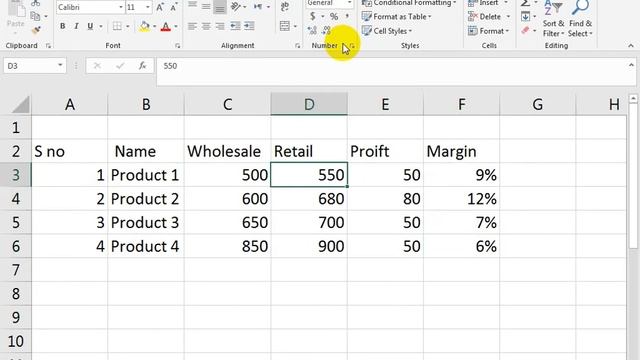Image resolution: width=640 pixels, height=360 pixels.
Task: Expand the formula bar
Action: pos(631,65)
